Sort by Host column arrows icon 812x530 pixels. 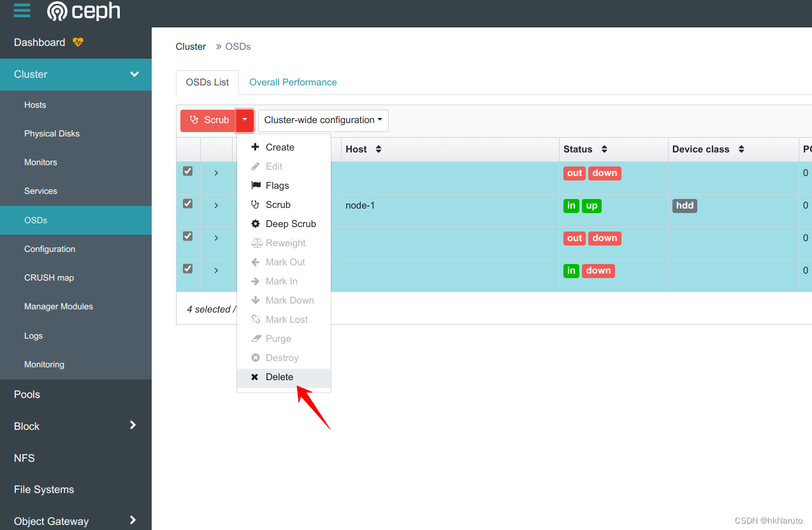pos(379,149)
